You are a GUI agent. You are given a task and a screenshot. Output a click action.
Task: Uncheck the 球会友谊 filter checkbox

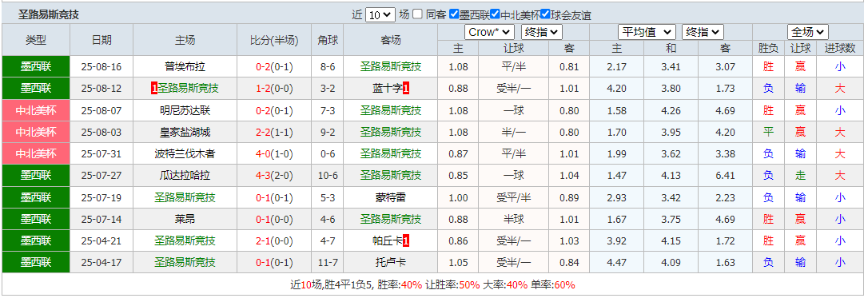coord(545,14)
